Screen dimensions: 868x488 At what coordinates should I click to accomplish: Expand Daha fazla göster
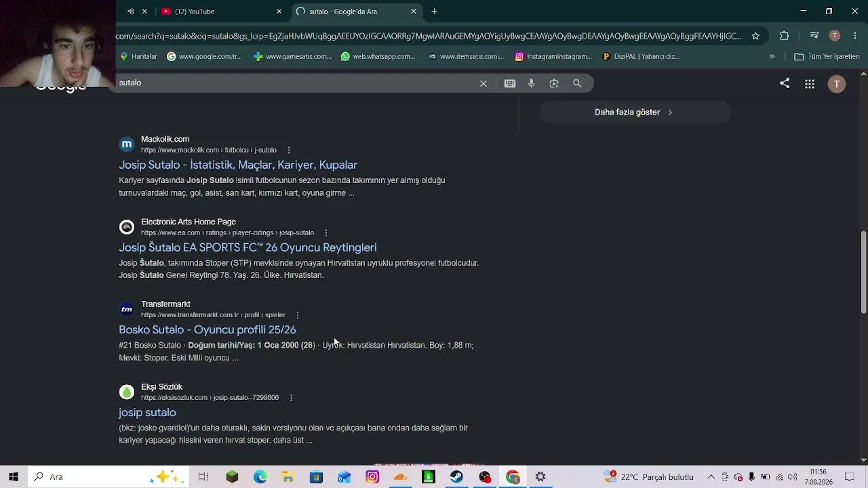click(x=635, y=113)
